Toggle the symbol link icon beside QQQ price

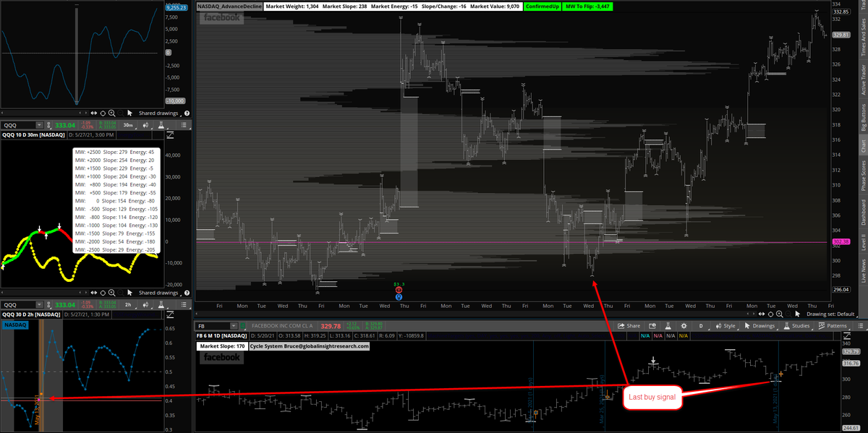(49, 125)
